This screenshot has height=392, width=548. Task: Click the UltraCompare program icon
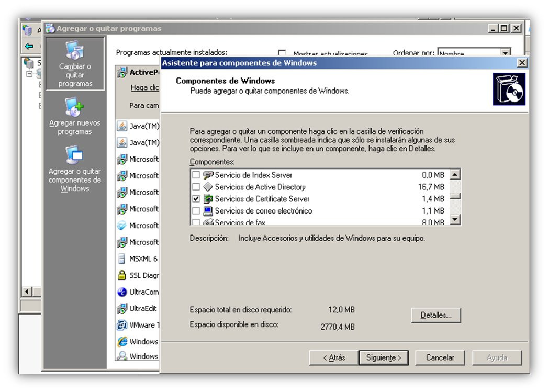click(122, 292)
